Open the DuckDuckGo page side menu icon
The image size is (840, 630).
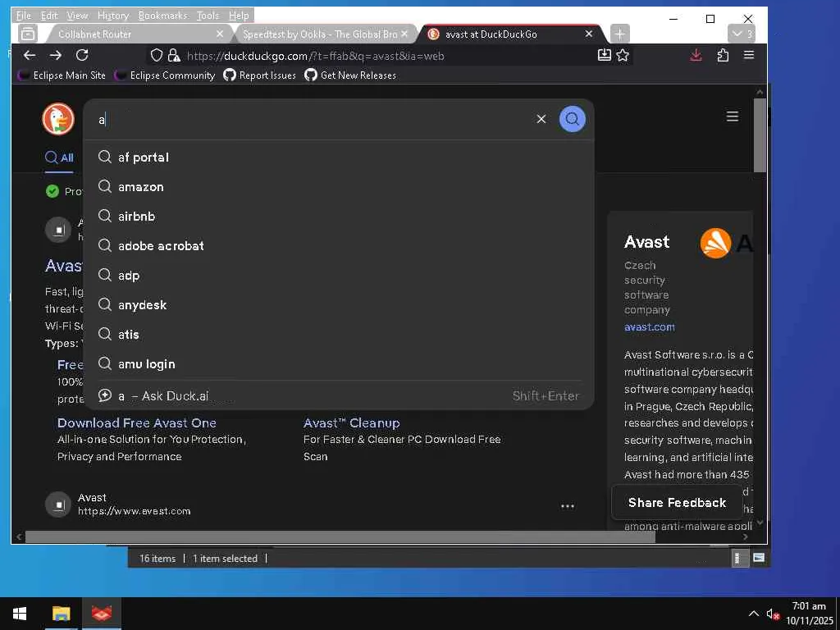(x=733, y=116)
